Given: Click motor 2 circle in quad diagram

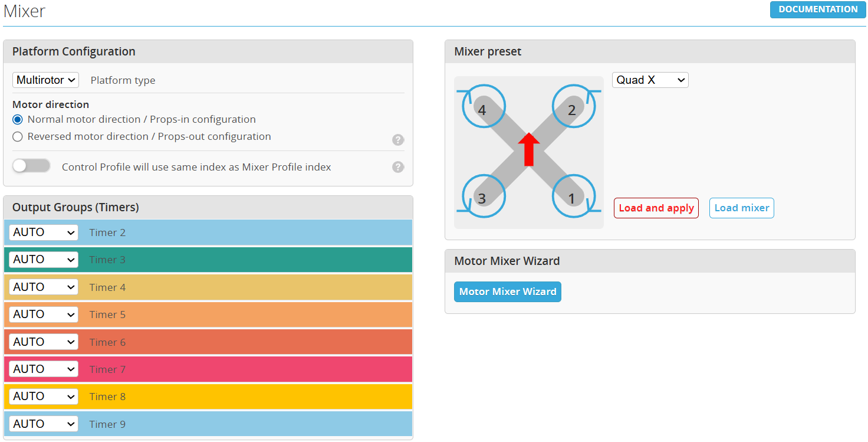Looking at the screenshot, I should click(574, 107).
